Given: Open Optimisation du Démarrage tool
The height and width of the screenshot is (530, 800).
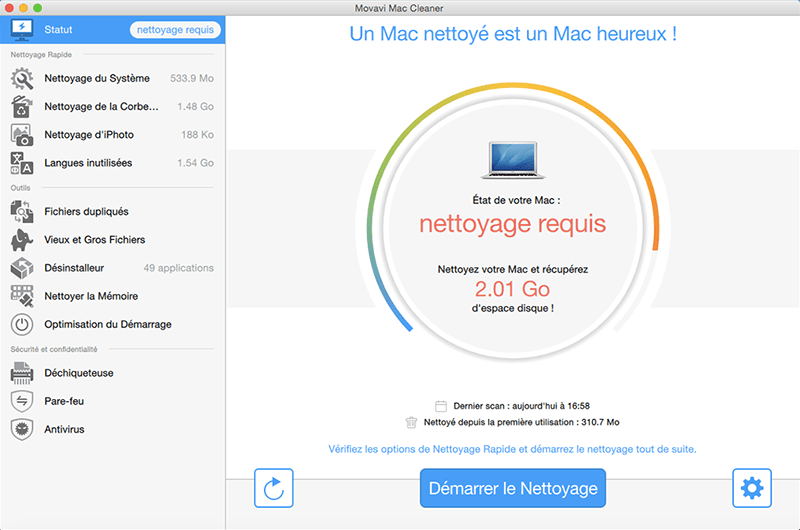Looking at the screenshot, I should click(x=112, y=324).
